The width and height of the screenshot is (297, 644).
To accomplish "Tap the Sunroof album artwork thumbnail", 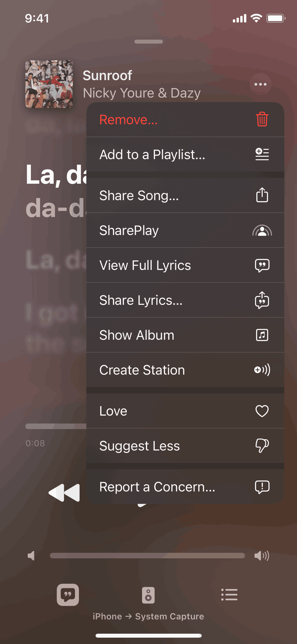I will tap(49, 84).
